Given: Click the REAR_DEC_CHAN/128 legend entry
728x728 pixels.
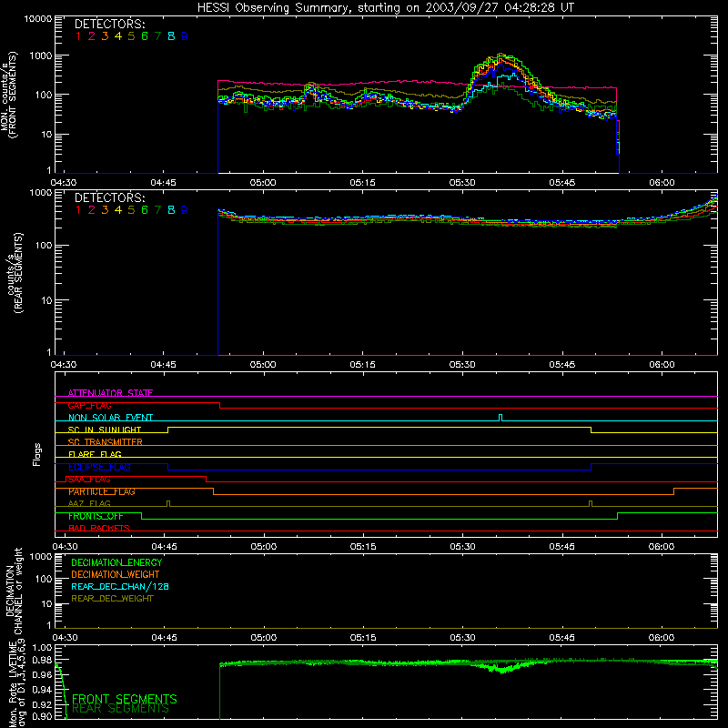Looking at the screenshot, I should coord(120,586).
